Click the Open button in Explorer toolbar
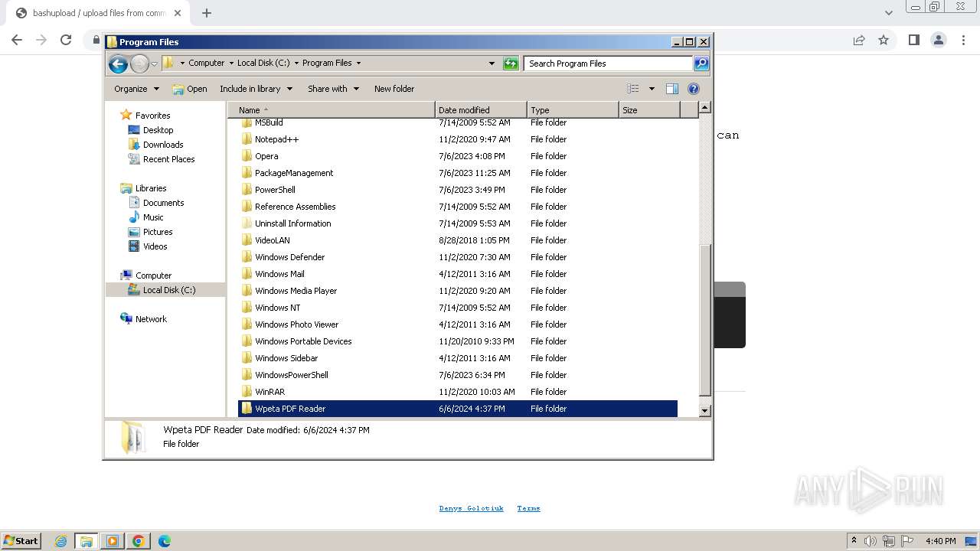This screenshot has width=980, height=551. (x=190, y=89)
